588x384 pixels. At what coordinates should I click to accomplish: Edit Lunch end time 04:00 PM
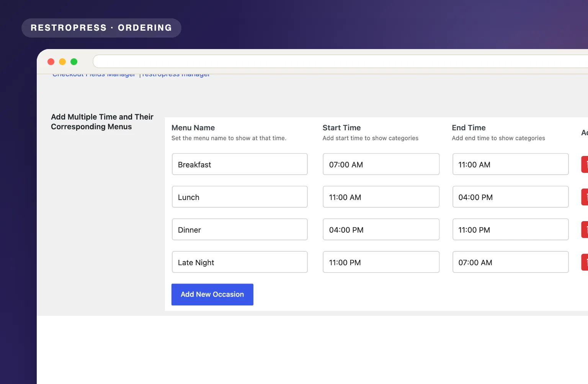click(510, 197)
